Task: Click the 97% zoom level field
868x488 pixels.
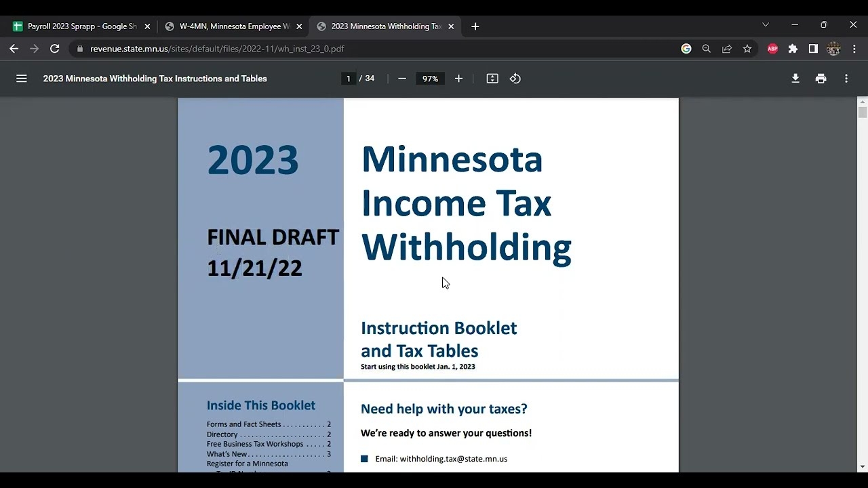Action: tap(430, 79)
